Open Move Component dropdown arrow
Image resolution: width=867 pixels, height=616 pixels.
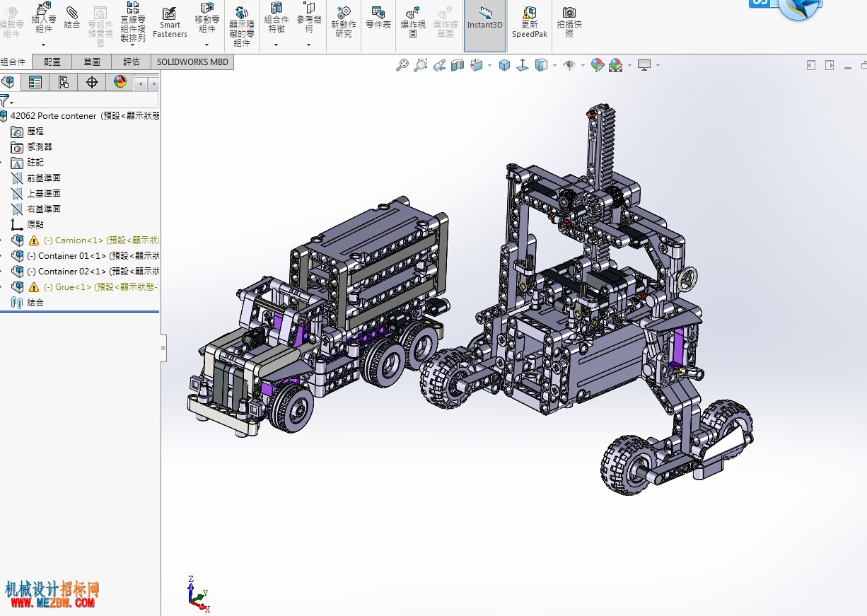click(207, 45)
